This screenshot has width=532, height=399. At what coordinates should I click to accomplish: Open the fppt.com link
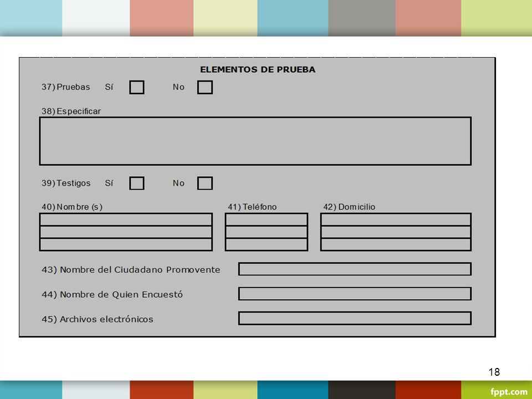point(509,392)
